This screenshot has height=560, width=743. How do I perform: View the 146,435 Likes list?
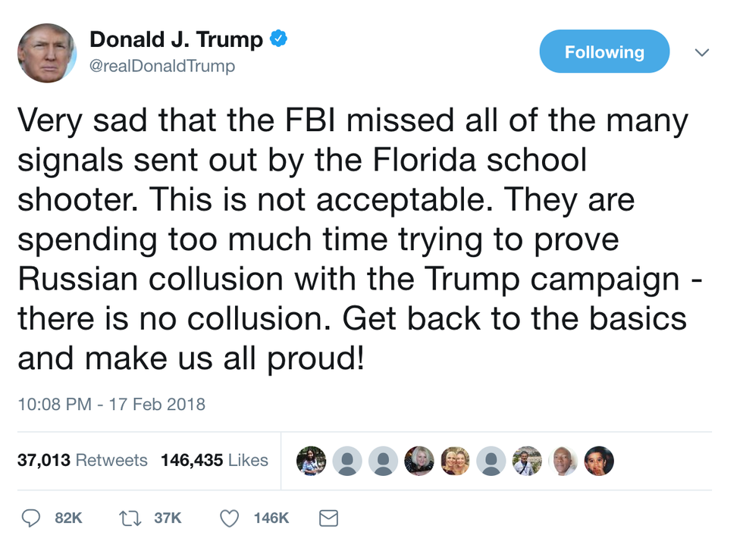pyautogui.click(x=215, y=460)
